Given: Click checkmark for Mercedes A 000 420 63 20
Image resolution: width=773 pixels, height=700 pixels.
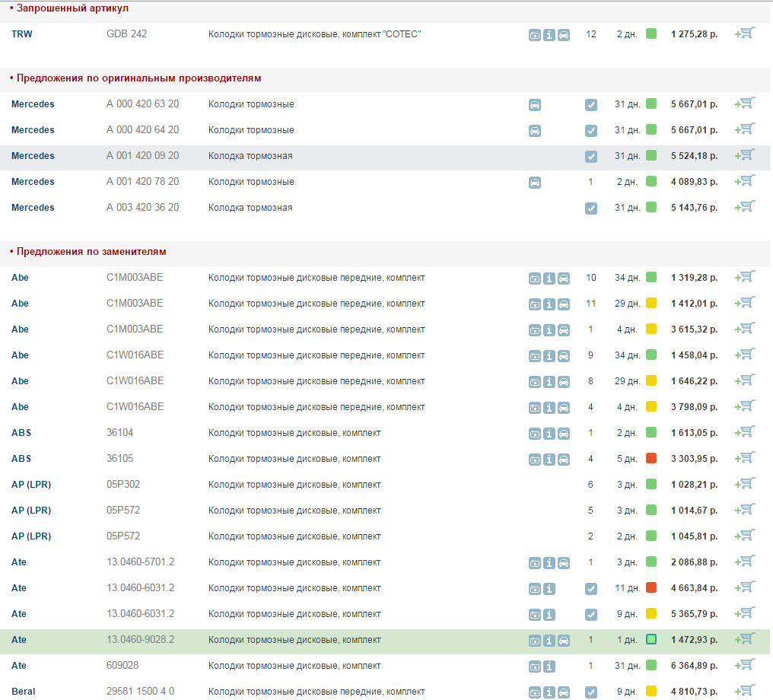Looking at the screenshot, I should point(591,105).
